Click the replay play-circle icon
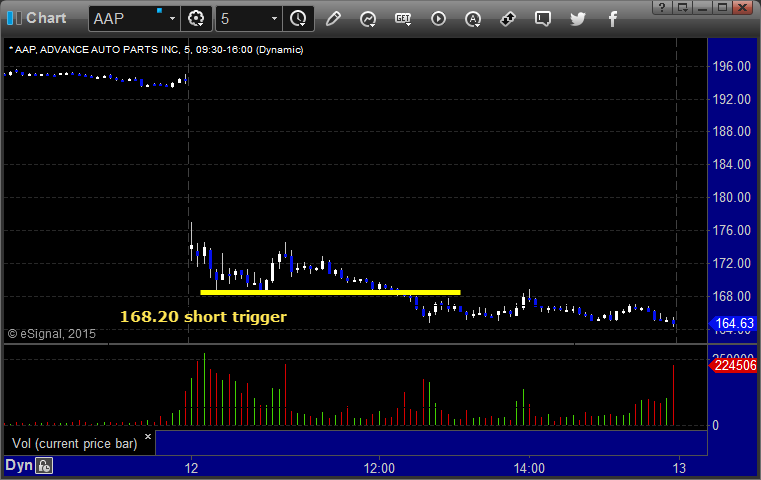Screen dimensions: 761x480 point(438,19)
